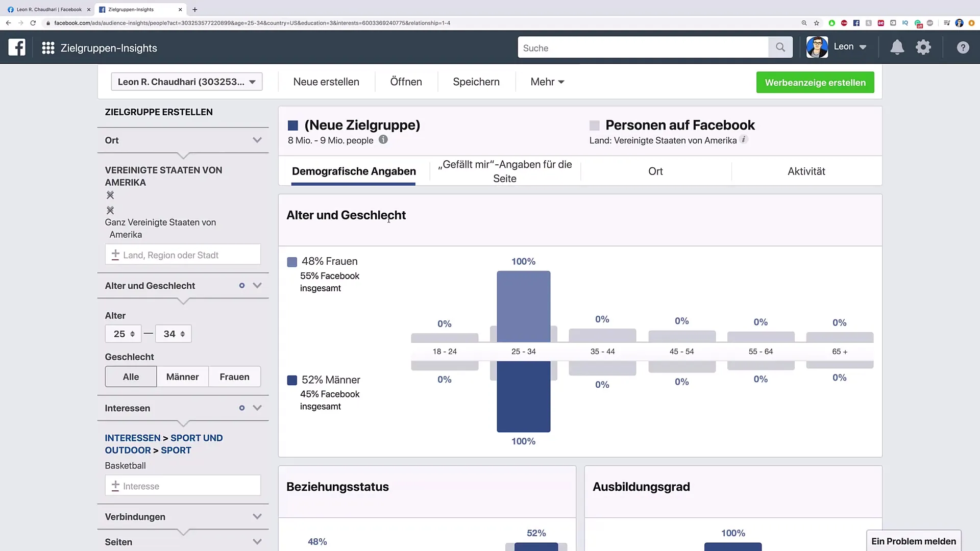
Task: Reload the page with the refresh icon
Action: point(33,23)
